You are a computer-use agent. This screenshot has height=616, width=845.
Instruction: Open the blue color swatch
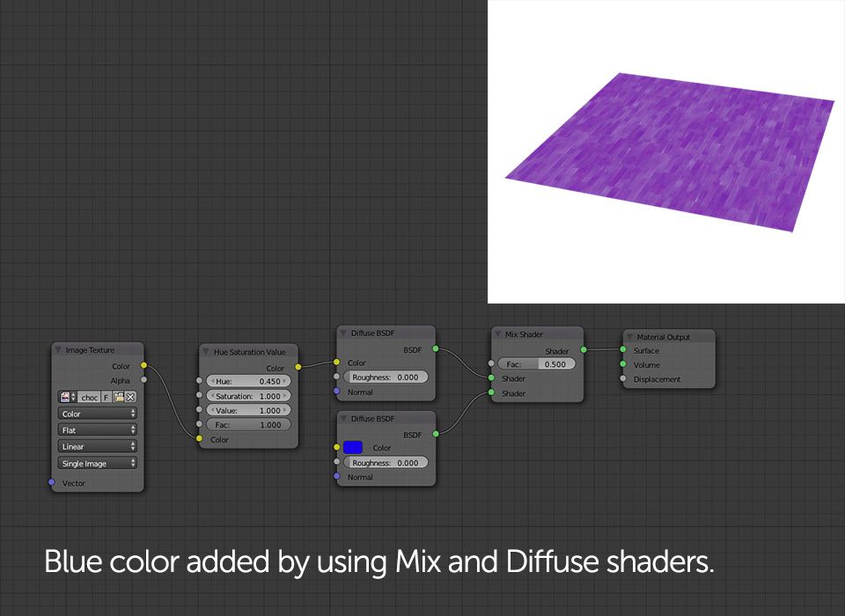(x=352, y=447)
